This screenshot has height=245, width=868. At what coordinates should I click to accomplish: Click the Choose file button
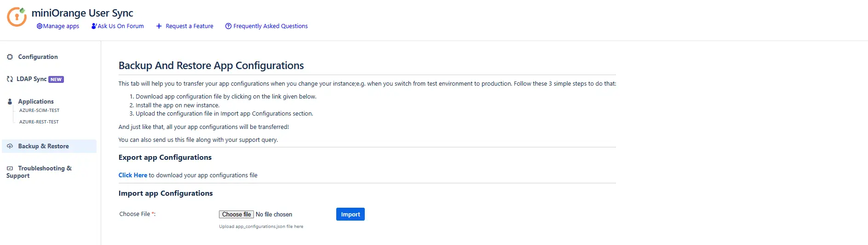point(236,215)
